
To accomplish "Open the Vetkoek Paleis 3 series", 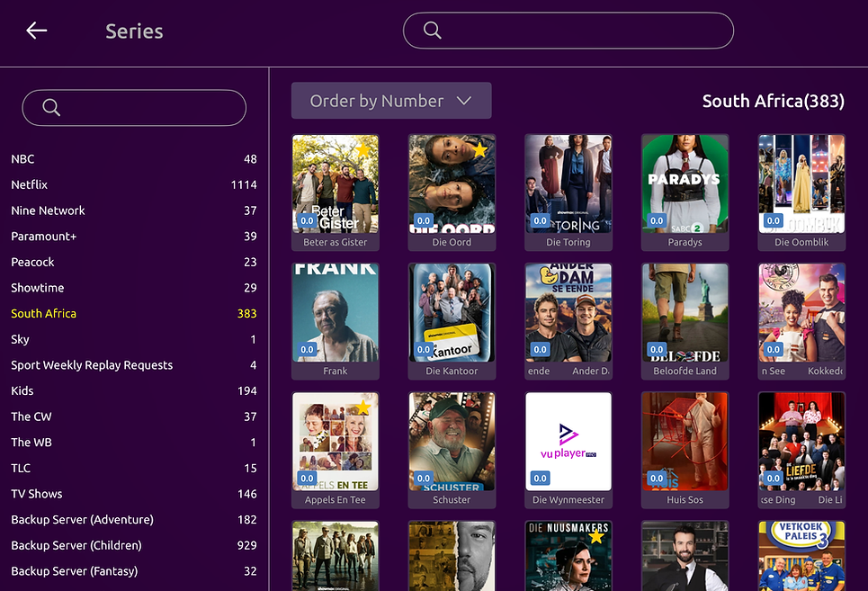I will click(801, 556).
